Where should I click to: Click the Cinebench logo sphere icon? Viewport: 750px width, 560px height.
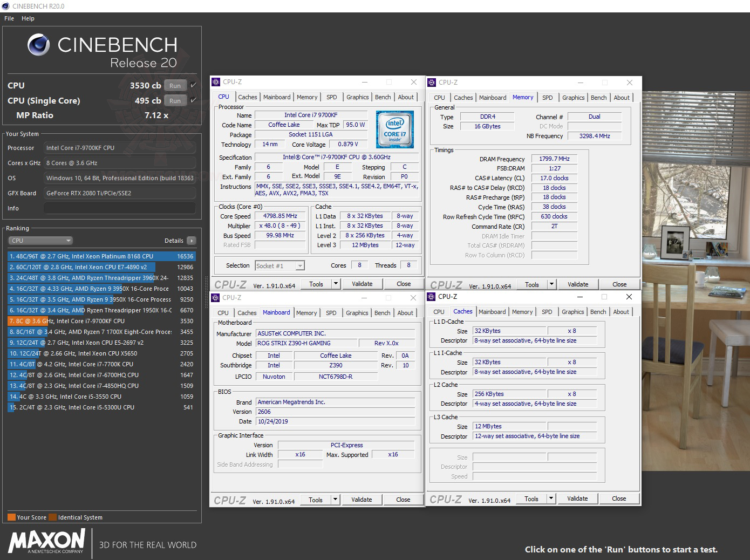pos(39,45)
